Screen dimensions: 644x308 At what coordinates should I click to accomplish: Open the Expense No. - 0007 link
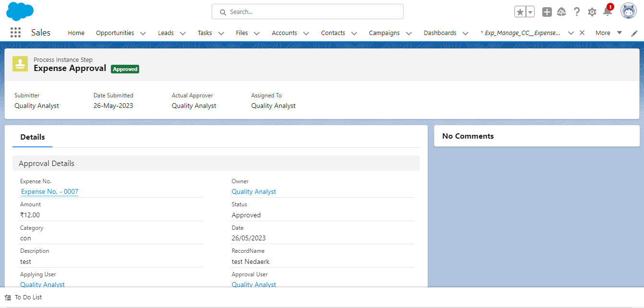pos(49,191)
